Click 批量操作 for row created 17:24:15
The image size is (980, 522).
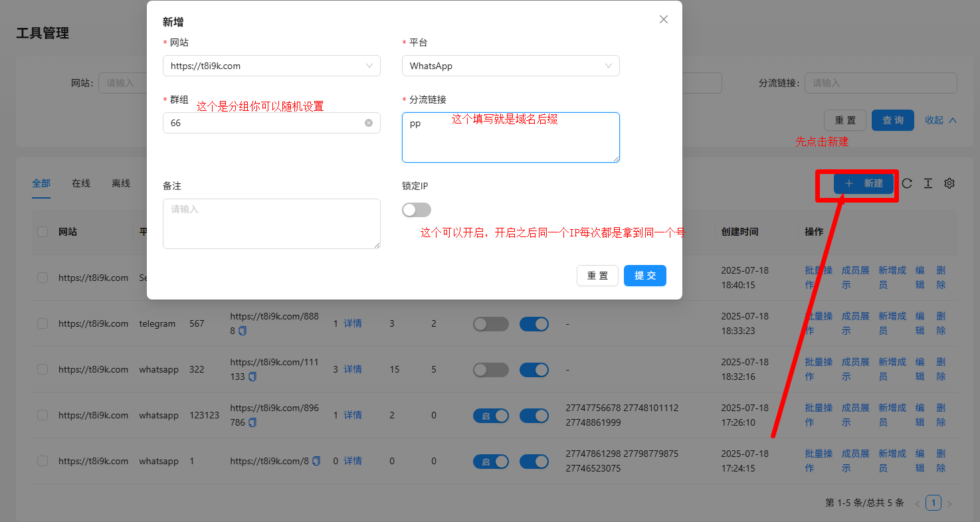pyautogui.click(x=819, y=461)
